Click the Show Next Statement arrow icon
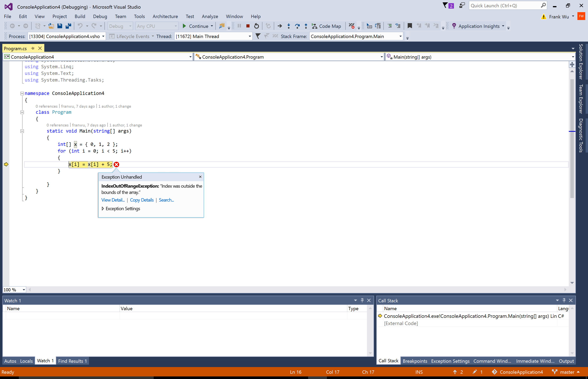The image size is (588, 379). 280,26
